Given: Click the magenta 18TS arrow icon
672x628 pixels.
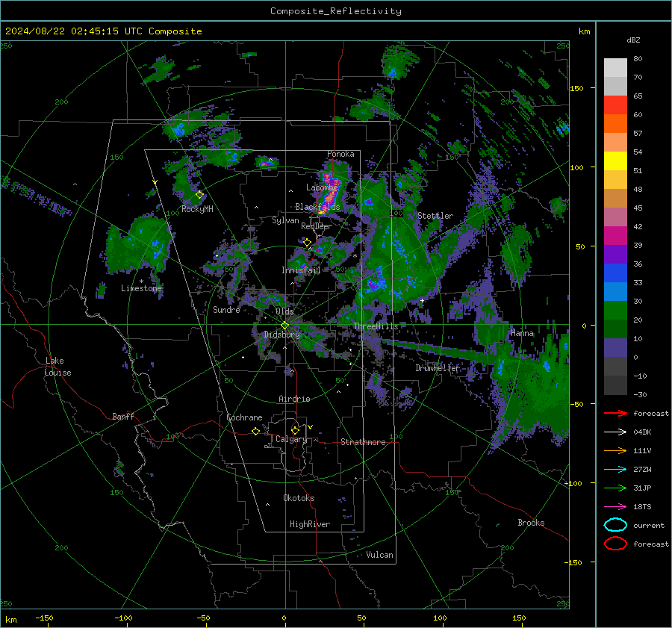Looking at the screenshot, I should click(x=615, y=507).
